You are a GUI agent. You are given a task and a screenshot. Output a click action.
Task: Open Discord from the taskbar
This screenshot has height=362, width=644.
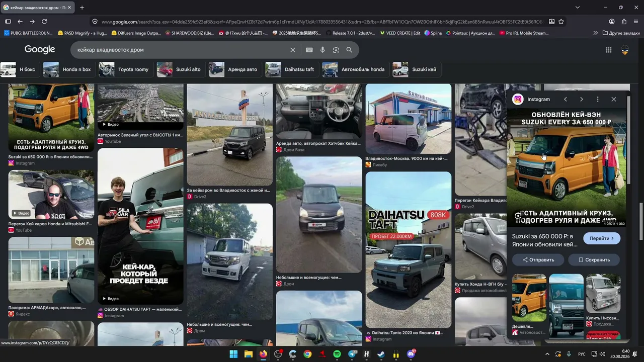[411, 354]
